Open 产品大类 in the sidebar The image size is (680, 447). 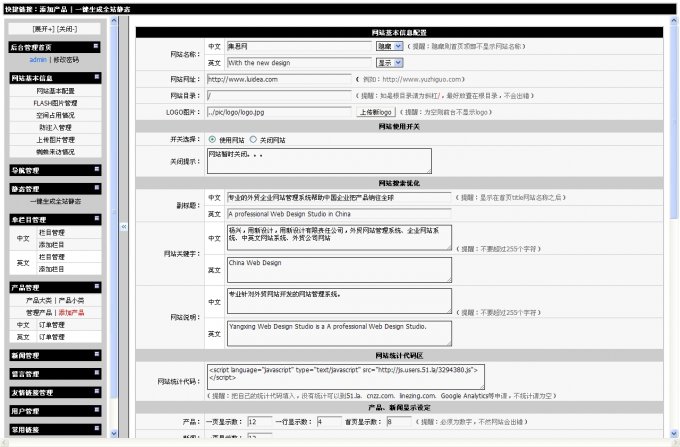coord(39,300)
